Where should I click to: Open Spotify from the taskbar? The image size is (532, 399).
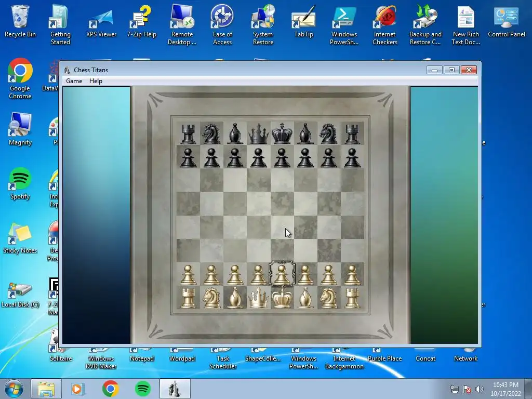coord(143,389)
